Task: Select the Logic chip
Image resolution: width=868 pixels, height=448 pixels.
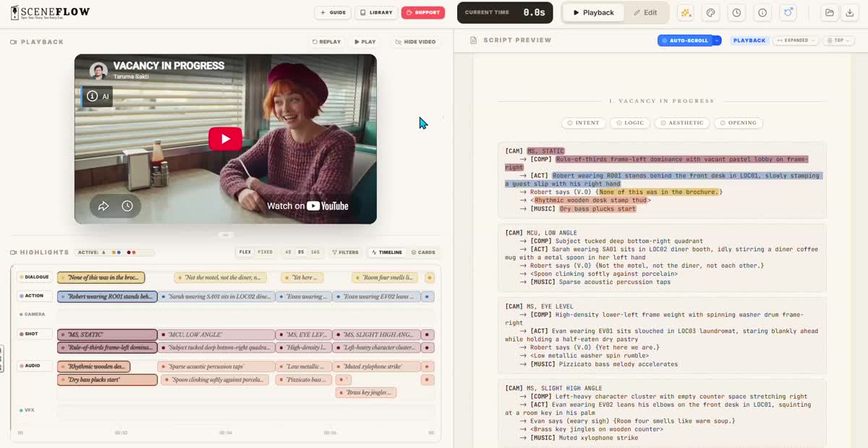Action: [630, 123]
